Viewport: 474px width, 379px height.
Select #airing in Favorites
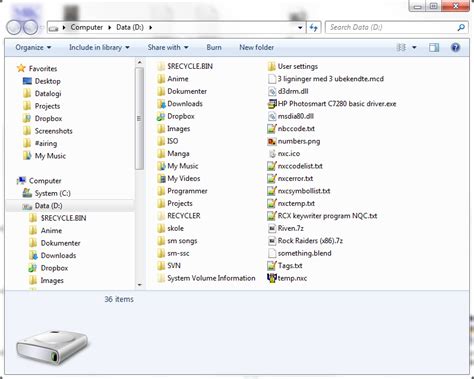pyautogui.click(x=46, y=143)
